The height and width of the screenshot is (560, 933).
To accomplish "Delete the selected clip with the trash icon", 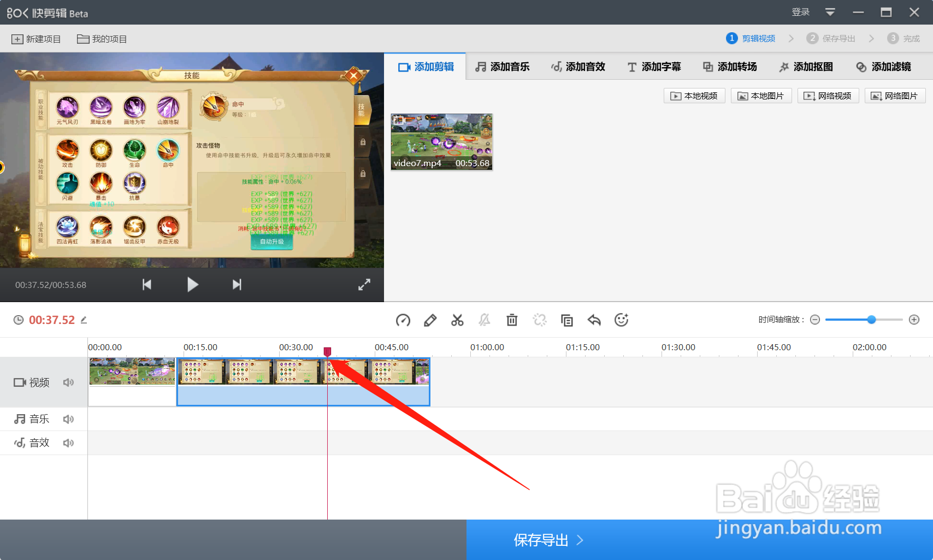I will coord(512,320).
